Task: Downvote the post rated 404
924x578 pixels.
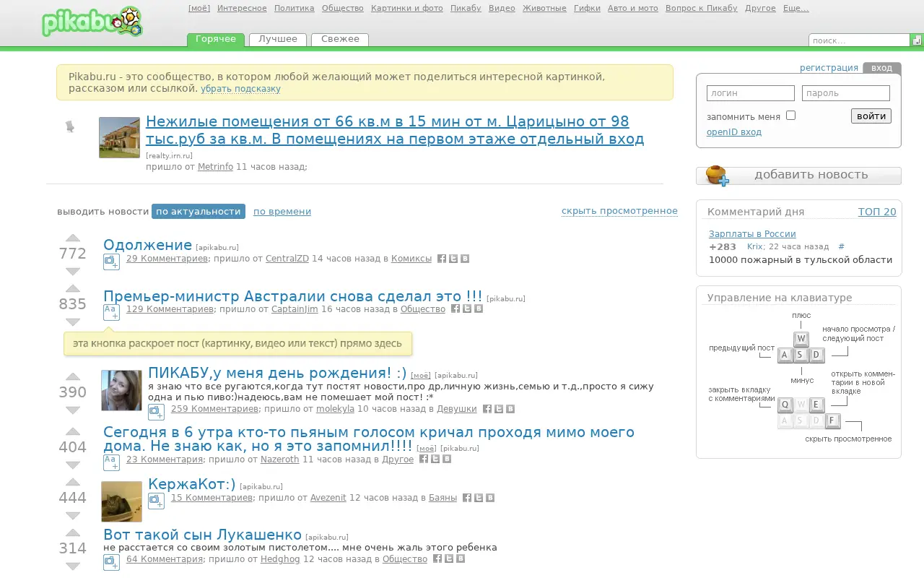Action: click(73, 465)
